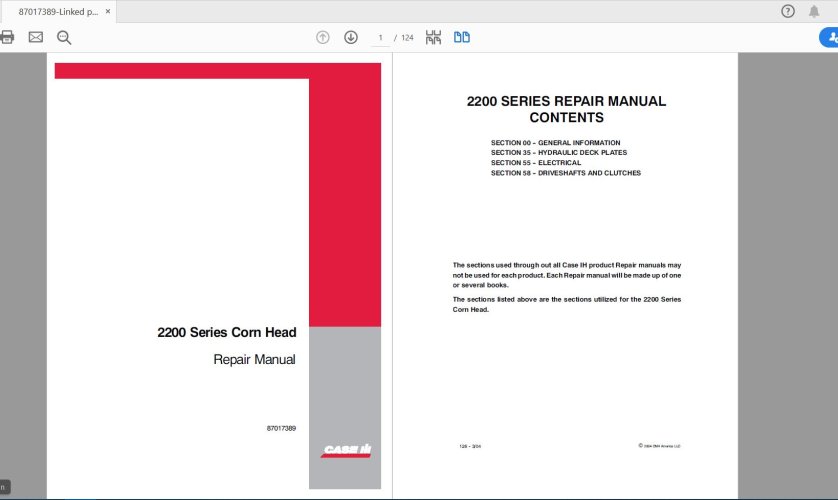Select the footer date code on contents page
Image resolution: width=838 pixels, height=500 pixels.
[470, 446]
